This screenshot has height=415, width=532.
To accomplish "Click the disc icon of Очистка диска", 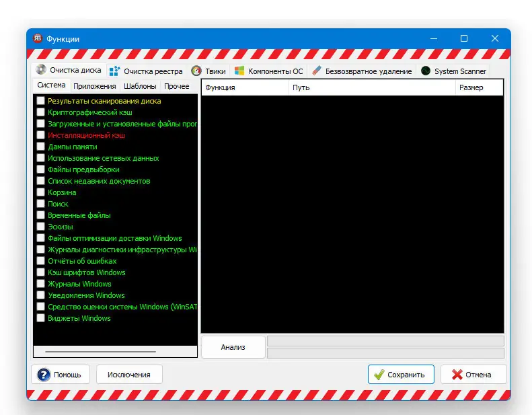I will tap(41, 69).
